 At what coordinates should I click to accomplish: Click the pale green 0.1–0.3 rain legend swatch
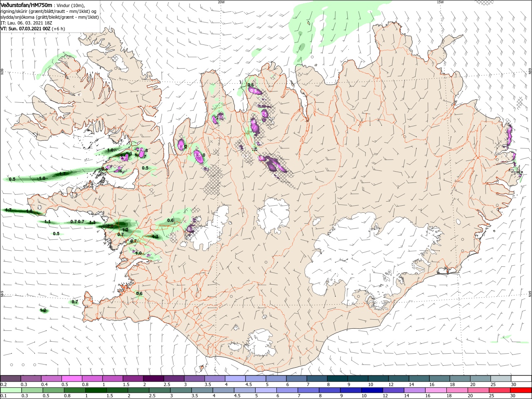pos(11,390)
